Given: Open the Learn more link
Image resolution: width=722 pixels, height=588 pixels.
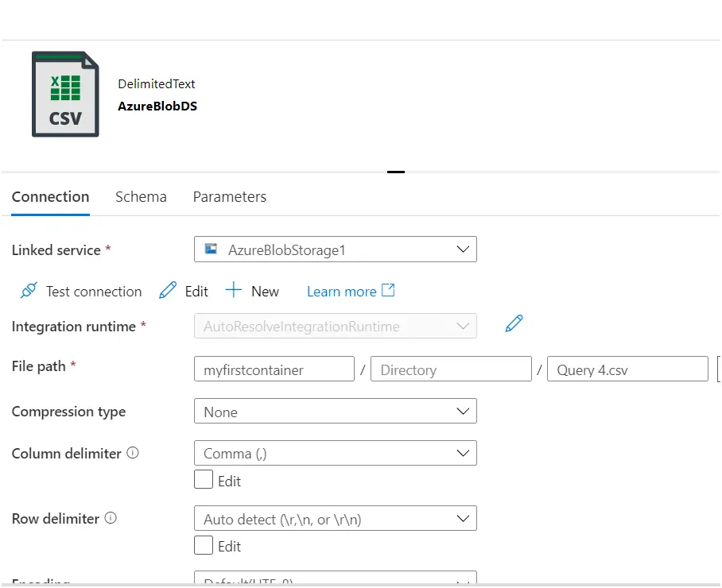Looking at the screenshot, I should tap(351, 292).
